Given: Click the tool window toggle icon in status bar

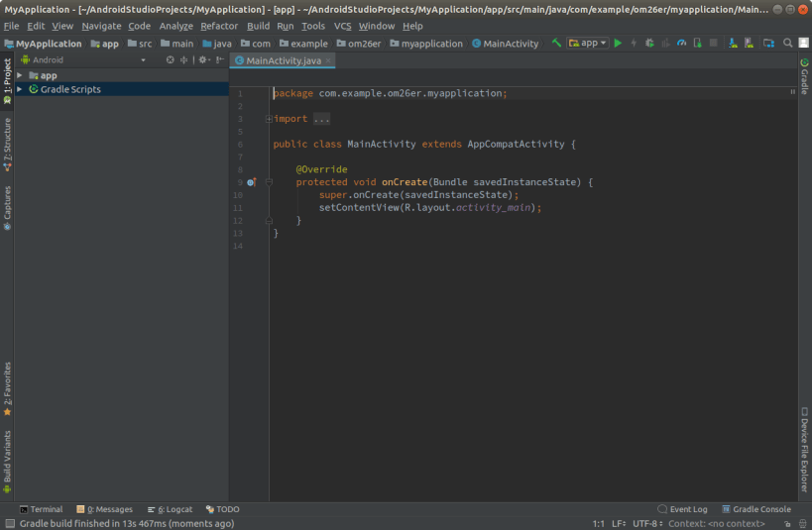Looking at the screenshot, I should (x=10, y=524).
